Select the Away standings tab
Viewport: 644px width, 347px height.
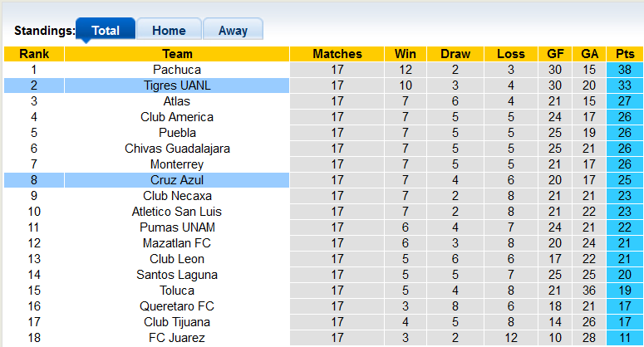(233, 31)
